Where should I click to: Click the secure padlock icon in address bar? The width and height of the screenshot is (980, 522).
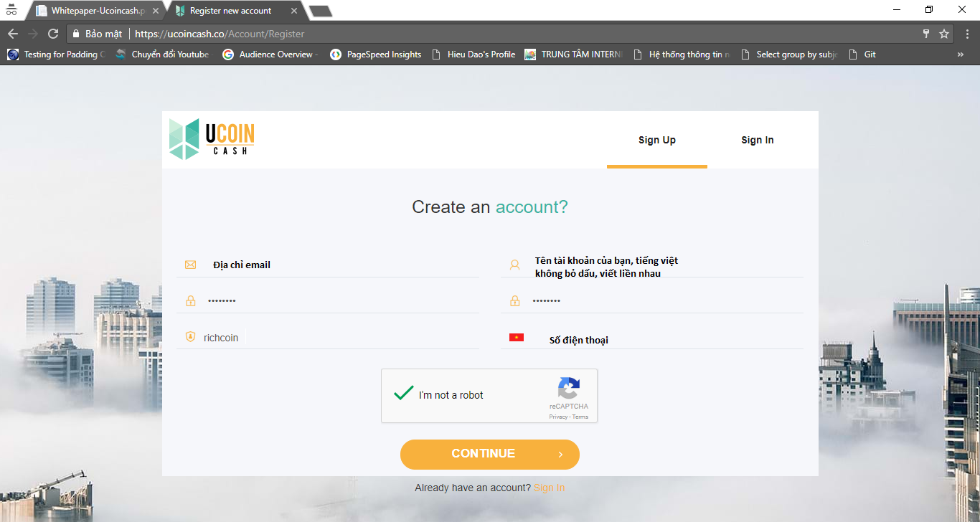click(75, 34)
